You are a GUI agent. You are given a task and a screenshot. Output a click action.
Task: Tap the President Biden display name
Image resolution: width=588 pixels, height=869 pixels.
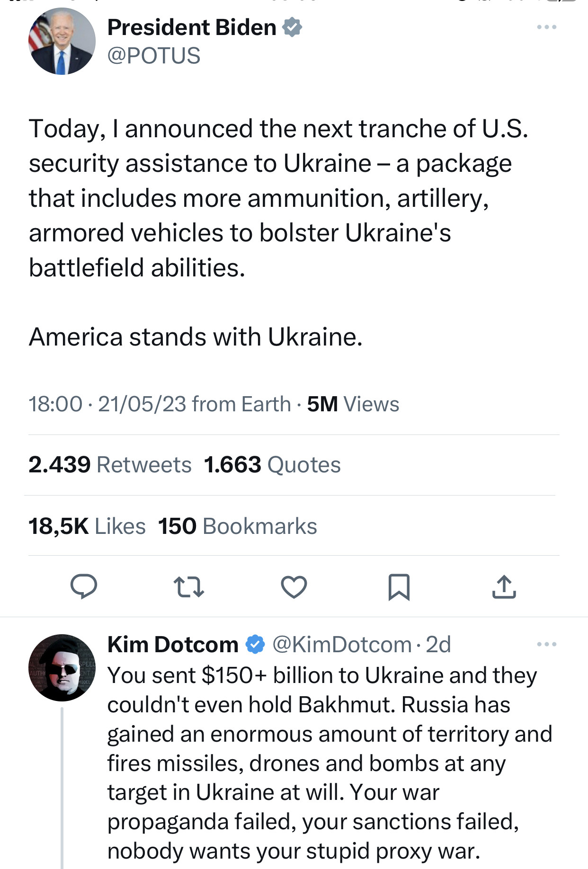pyautogui.click(x=192, y=27)
